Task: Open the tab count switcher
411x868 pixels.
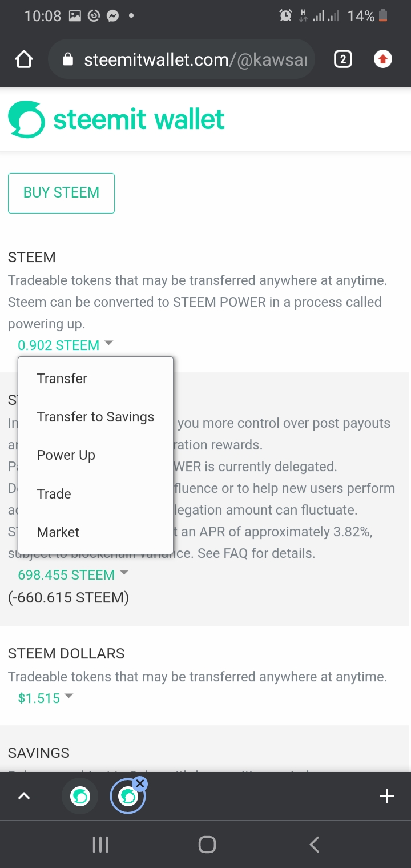Action: [x=342, y=59]
